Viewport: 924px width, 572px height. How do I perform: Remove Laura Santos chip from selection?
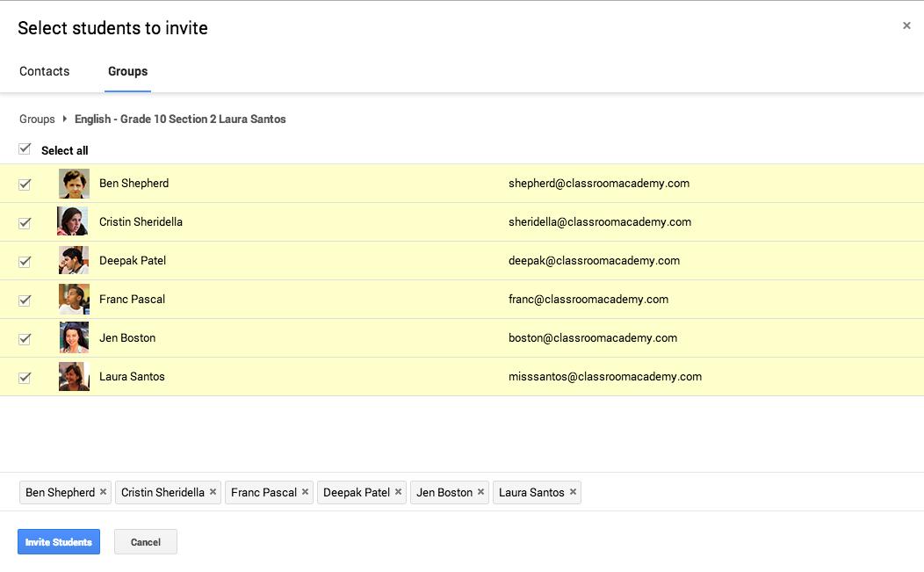click(573, 492)
